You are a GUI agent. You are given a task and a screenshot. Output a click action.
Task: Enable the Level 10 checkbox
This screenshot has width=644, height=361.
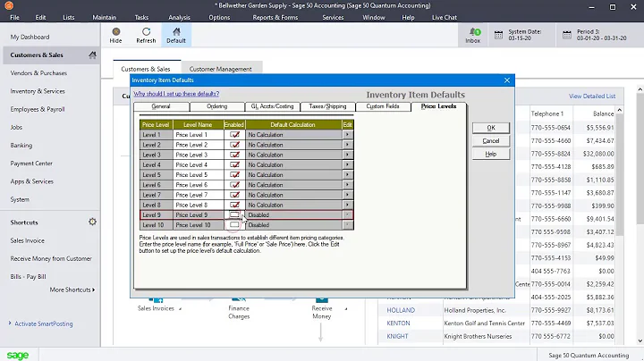(234, 225)
